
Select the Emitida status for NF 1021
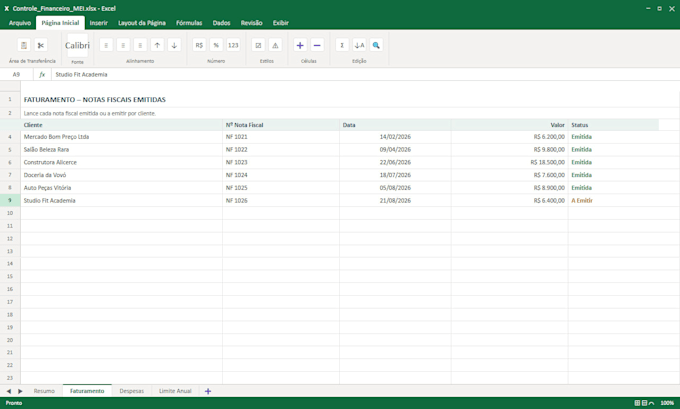[x=613, y=137]
